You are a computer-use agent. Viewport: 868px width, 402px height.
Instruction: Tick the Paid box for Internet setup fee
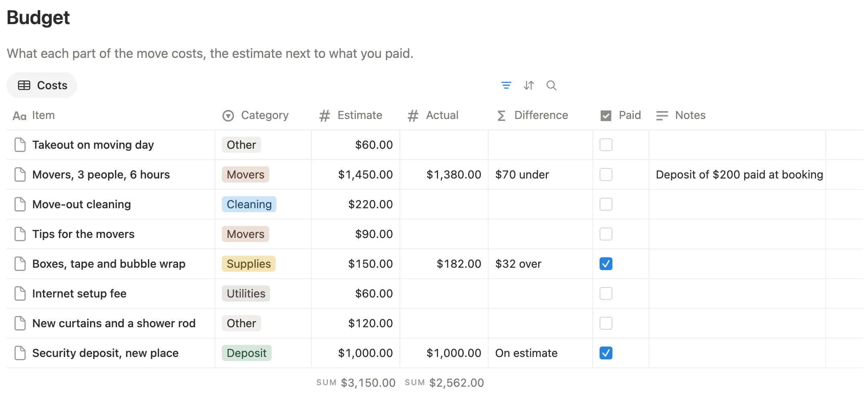click(606, 293)
